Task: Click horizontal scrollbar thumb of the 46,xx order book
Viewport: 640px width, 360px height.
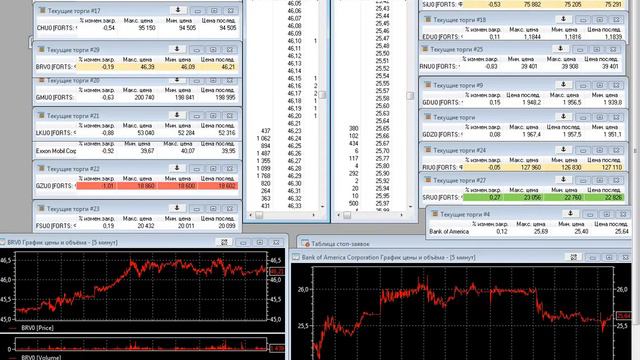Action: (259, 215)
